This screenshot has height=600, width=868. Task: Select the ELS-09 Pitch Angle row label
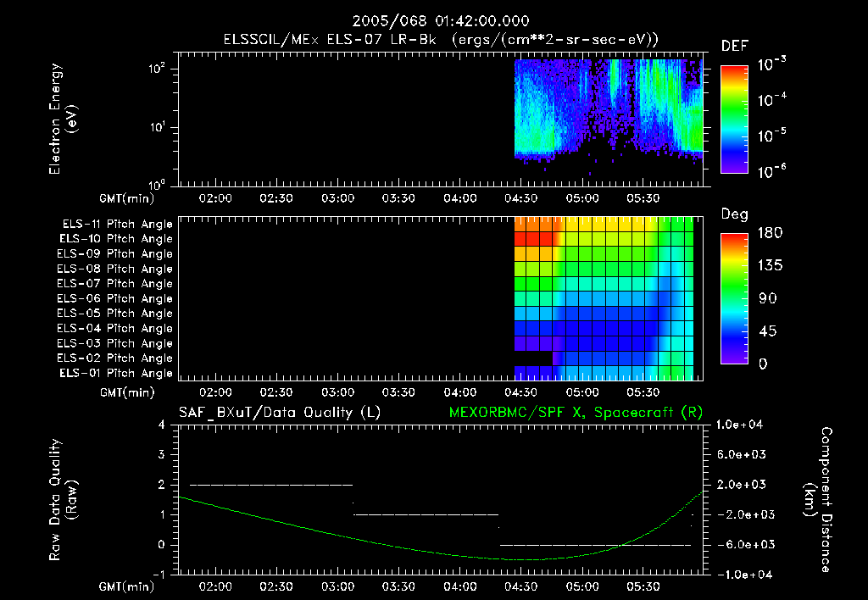tap(114, 254)
